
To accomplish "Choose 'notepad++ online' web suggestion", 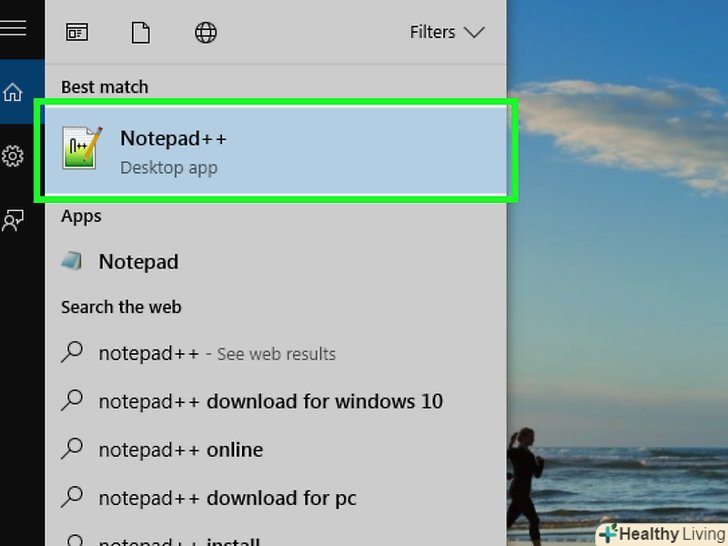I will 276,449.
